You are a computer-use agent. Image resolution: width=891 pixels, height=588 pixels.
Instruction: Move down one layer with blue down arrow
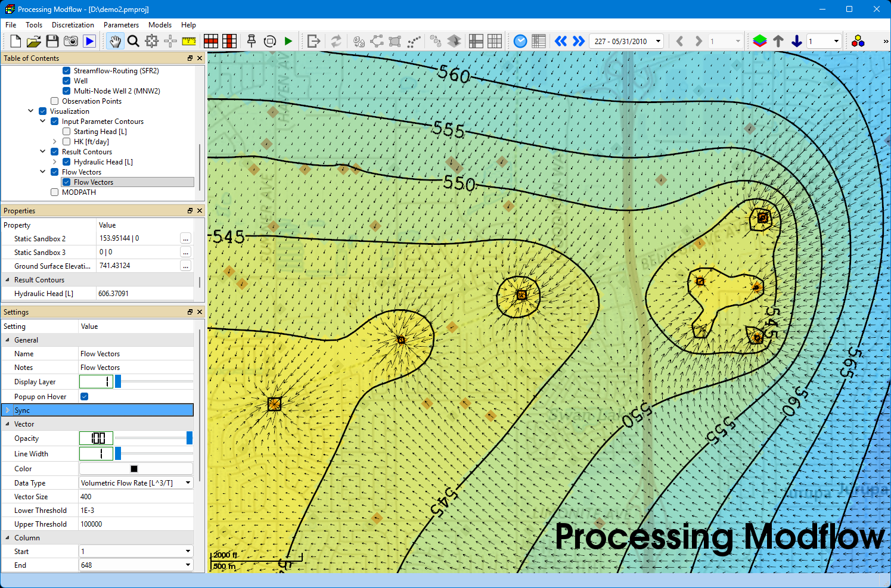pos(797,41)
